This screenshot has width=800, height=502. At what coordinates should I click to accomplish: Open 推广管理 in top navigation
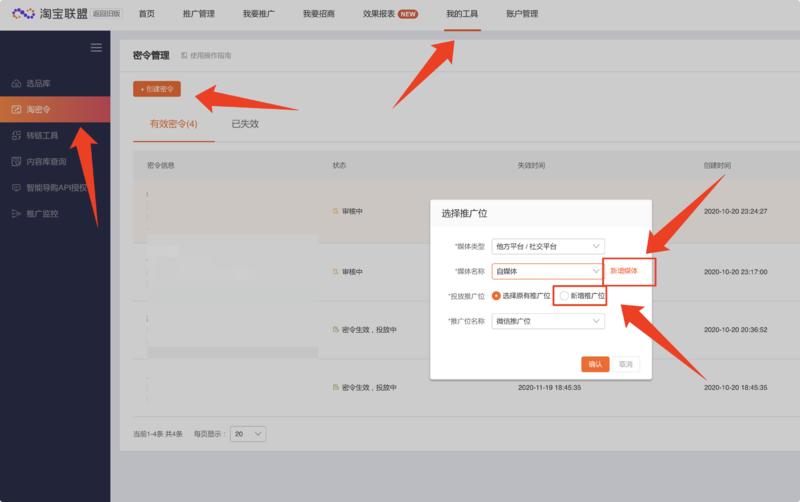coord(199,14)
